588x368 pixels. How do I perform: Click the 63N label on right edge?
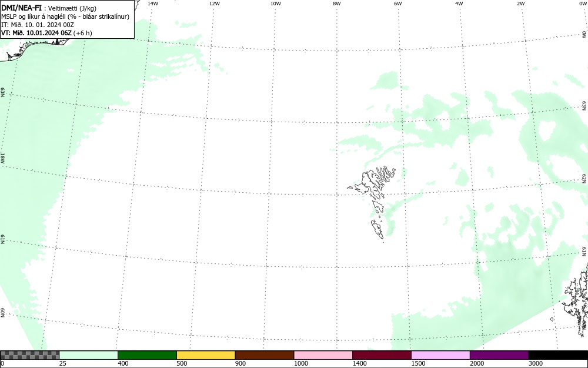[584, 106]
